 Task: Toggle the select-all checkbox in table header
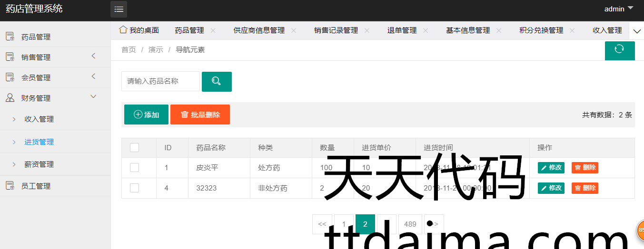coord(134,148)
